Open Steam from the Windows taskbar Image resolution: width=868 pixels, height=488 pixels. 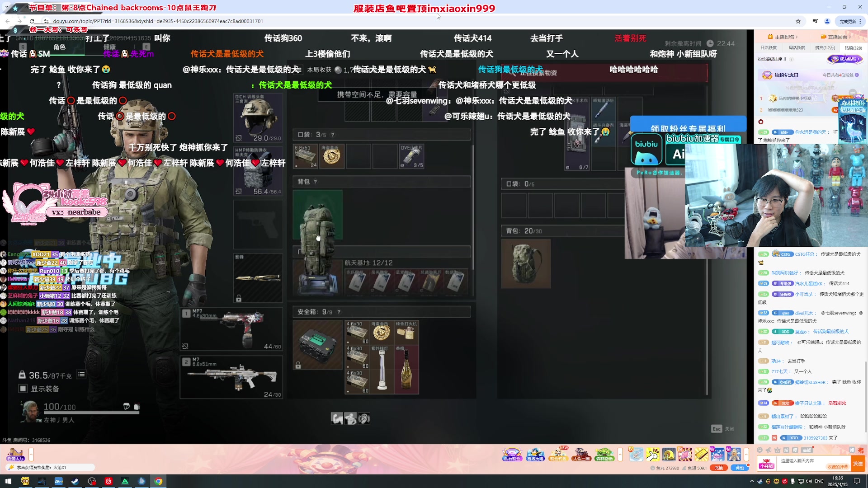[x=75, y=481]
